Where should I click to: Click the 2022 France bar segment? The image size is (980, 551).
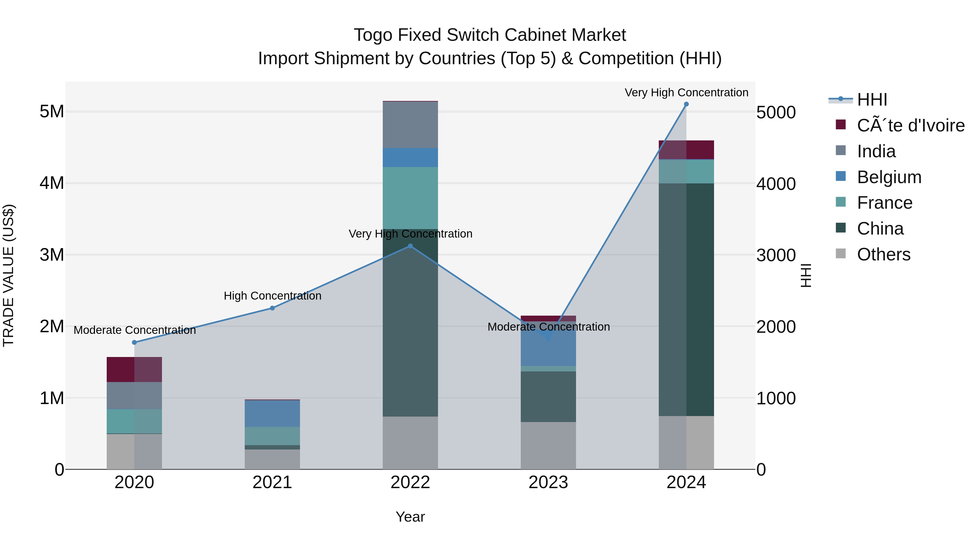pyautogui.click(x=410, y=198)
